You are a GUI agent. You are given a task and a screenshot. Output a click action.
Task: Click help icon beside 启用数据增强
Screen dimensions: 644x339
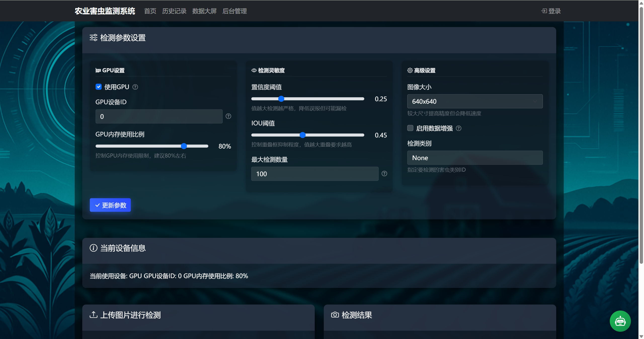coord(458,128)
